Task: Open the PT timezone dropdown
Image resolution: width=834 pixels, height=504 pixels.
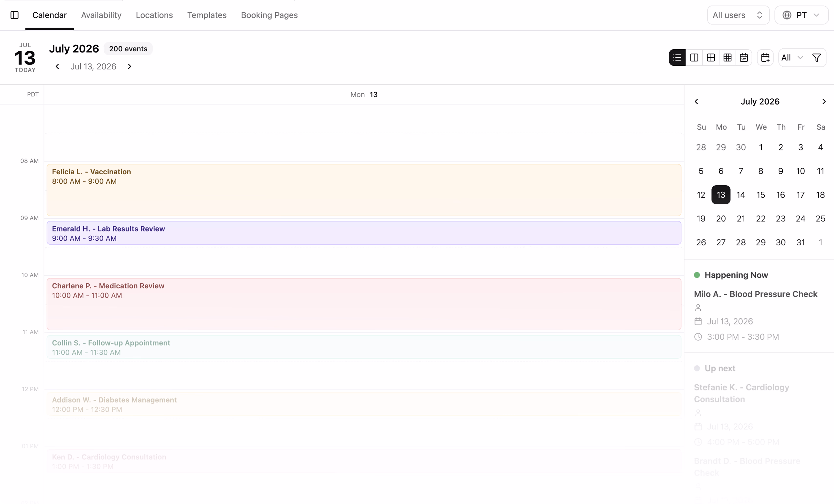Action: 802,15
